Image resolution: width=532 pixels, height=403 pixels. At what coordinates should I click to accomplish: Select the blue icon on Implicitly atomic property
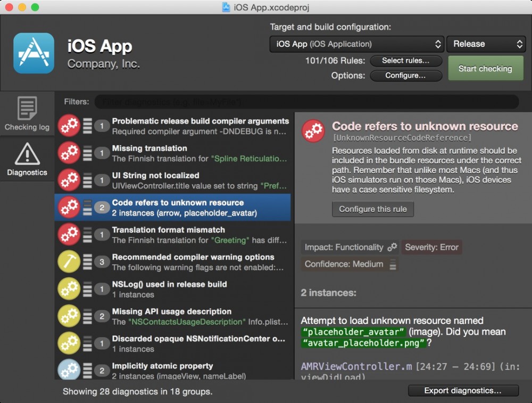[69, 369]
